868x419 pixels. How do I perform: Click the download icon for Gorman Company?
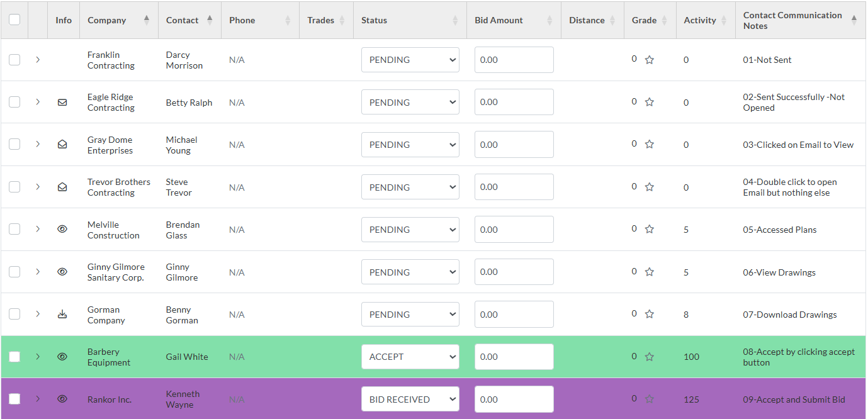click(62, 315)
